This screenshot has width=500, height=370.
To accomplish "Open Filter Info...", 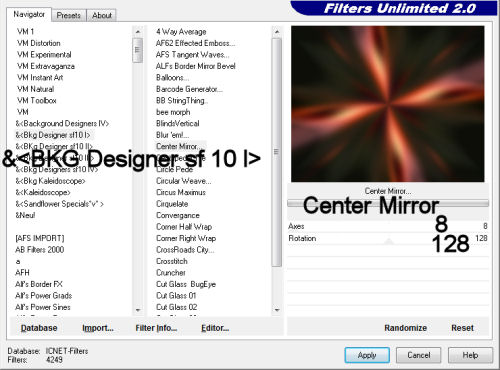I will 156,328.
